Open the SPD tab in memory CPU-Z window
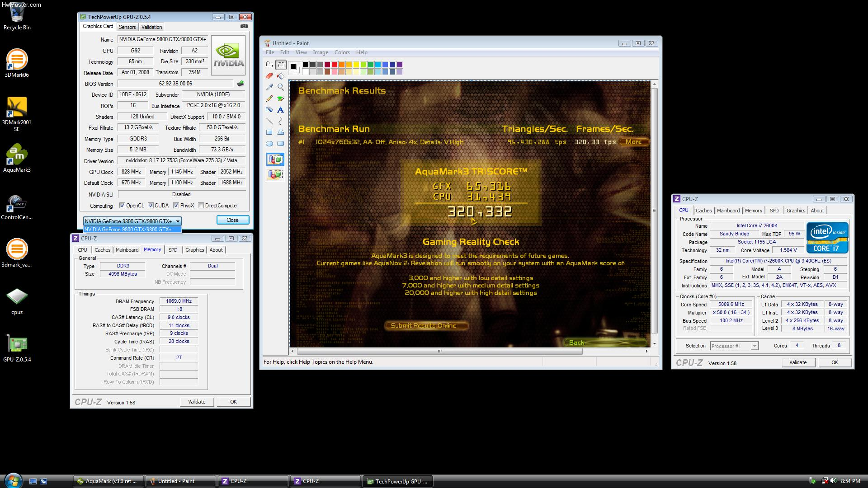Viewport: 868px width, 488px height. [173, 250]
